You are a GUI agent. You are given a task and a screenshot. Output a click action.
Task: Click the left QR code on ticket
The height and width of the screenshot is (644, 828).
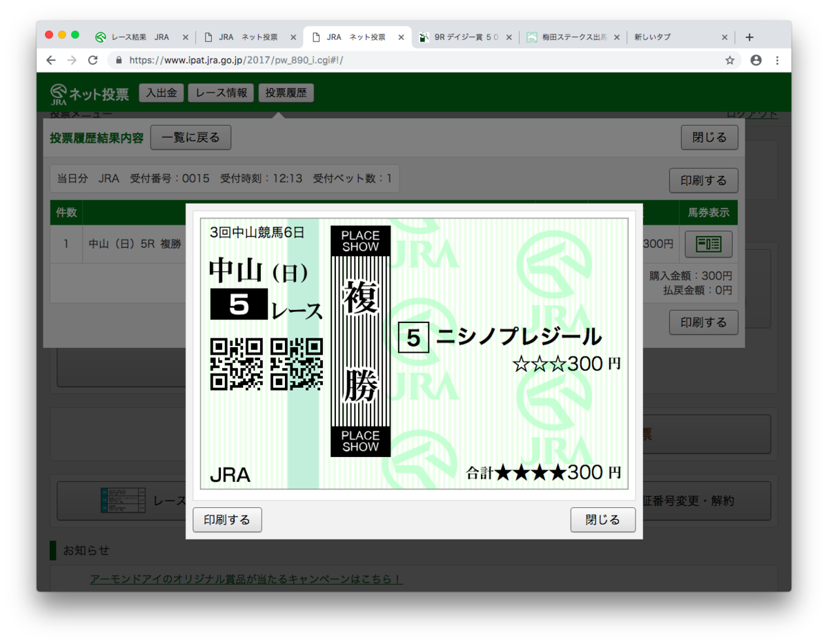click(236, 364)
